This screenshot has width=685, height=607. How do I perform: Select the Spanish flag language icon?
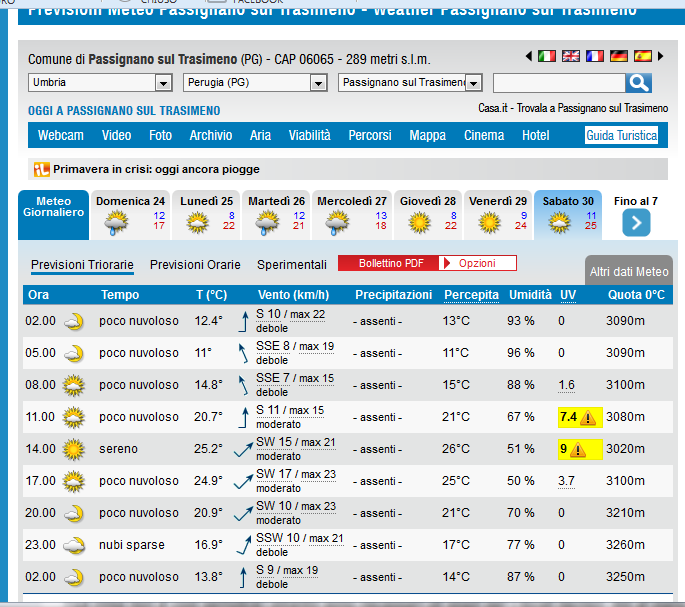tap(643, 56)
